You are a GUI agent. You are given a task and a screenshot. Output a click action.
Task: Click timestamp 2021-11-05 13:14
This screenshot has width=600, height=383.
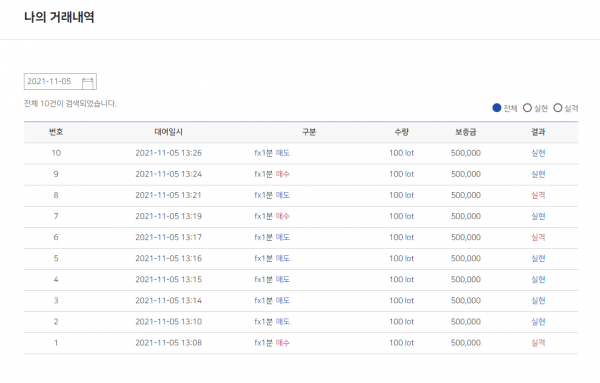click(x=168, y=300)
